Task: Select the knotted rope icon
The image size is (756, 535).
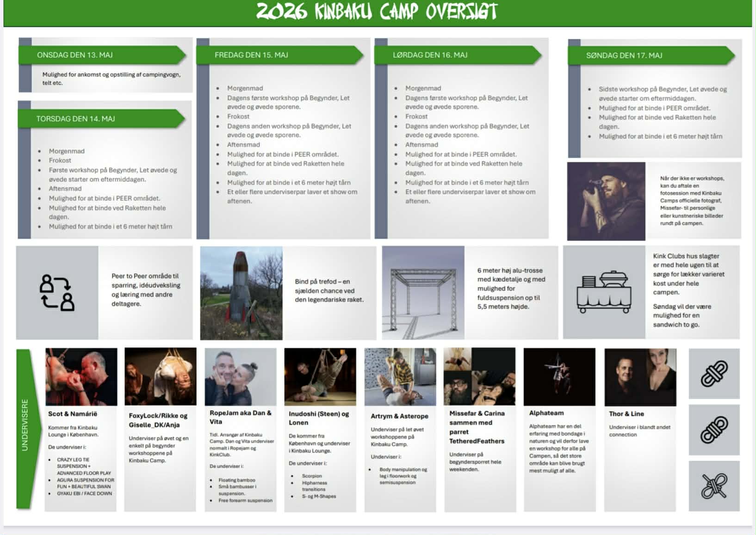Action: (x=714, y=486)
